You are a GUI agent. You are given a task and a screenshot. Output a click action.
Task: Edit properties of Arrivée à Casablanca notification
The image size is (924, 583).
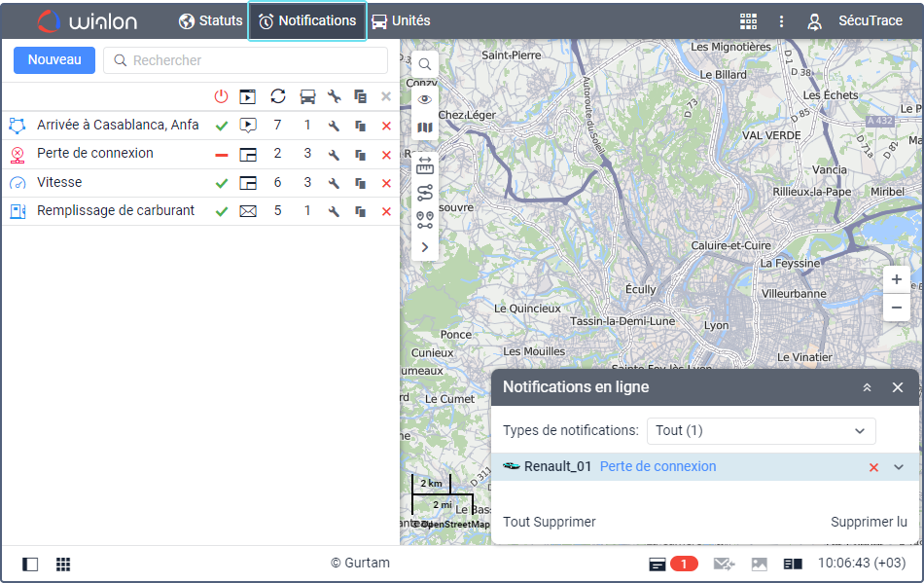tap(334, 126)
